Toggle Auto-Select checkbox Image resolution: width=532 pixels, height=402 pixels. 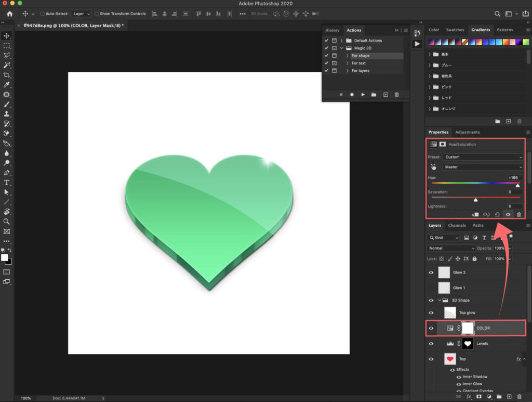point(43,14)
